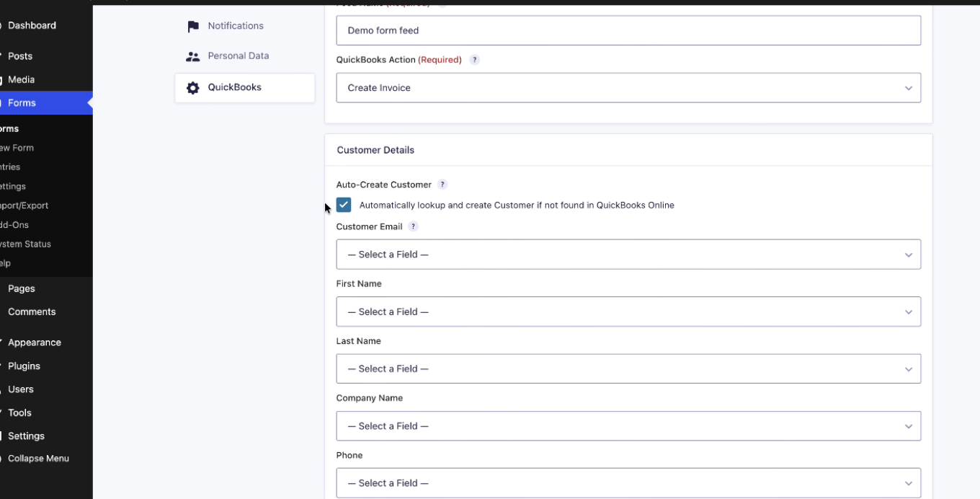This screenshot has height=499, width=980.
Task: Uncheck the Auto-Create Customer checkbox
Action: (x=344, y=205)
